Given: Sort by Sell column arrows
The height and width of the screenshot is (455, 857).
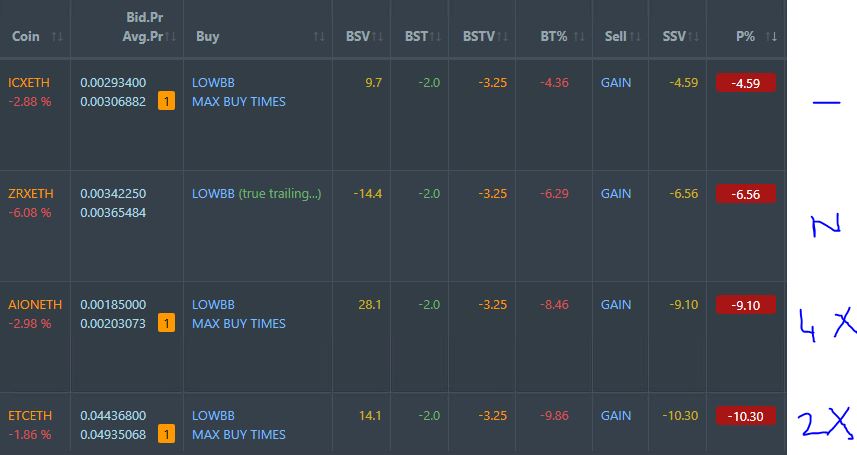Looking at the screenshot, I should [635, 37].
